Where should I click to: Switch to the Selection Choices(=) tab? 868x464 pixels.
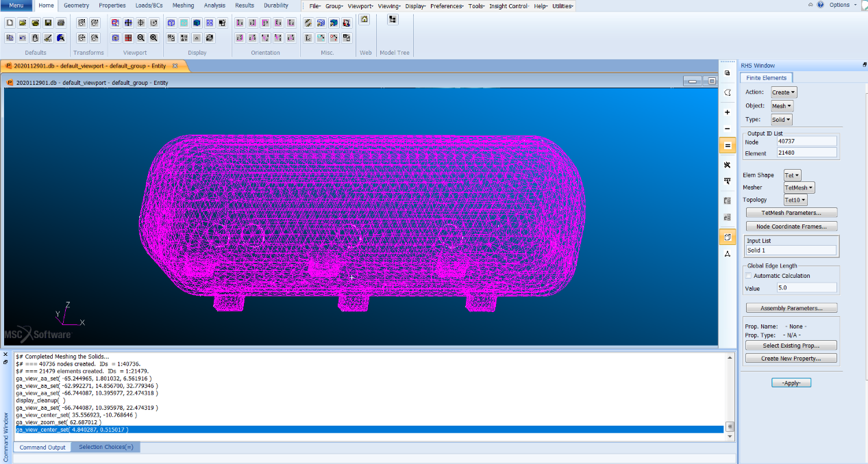click(106, 447)
